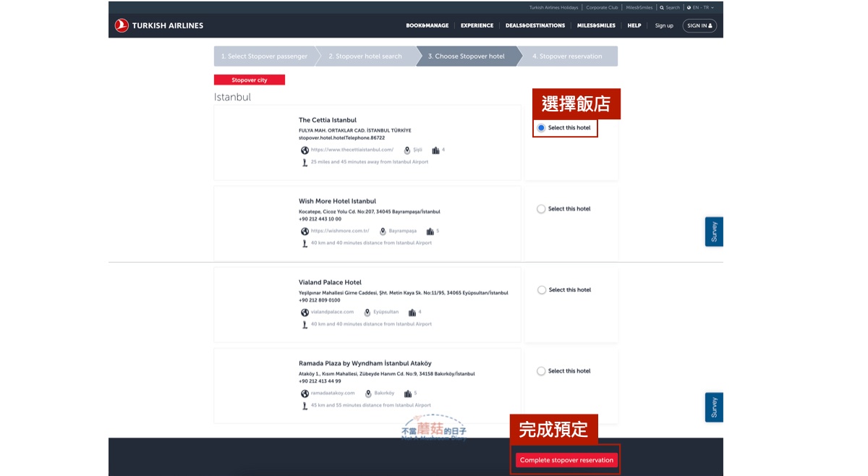Click star rating icon for Wish More Hotel

point(430,231)
